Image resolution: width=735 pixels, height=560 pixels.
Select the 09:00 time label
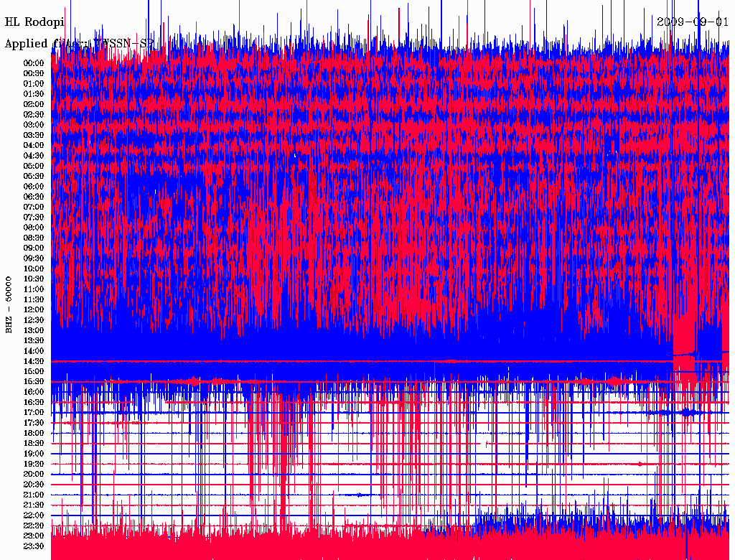(x=34, y=248)
